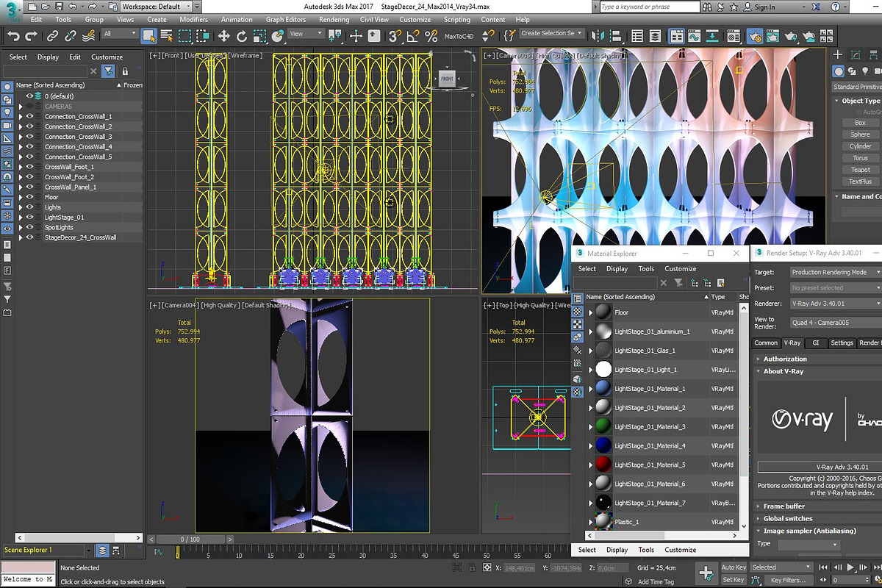Toggle visibility of SpotLights object
The height and width of the screenshot is (588, 882).
coord(30,227)
